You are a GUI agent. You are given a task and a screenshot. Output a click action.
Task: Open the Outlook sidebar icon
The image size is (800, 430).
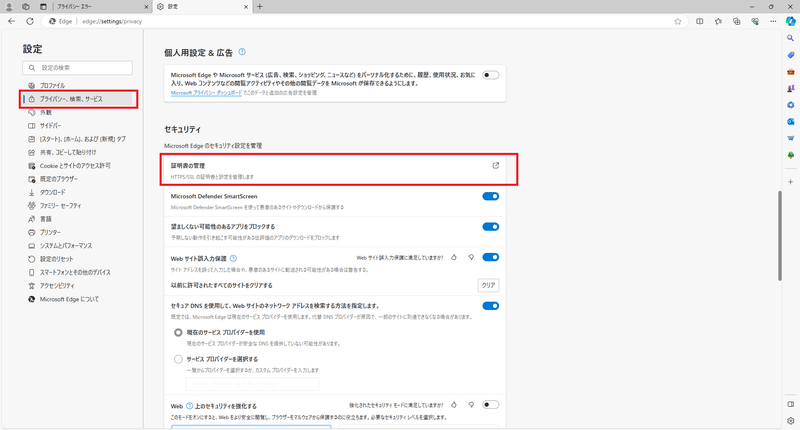pos(790,121)
